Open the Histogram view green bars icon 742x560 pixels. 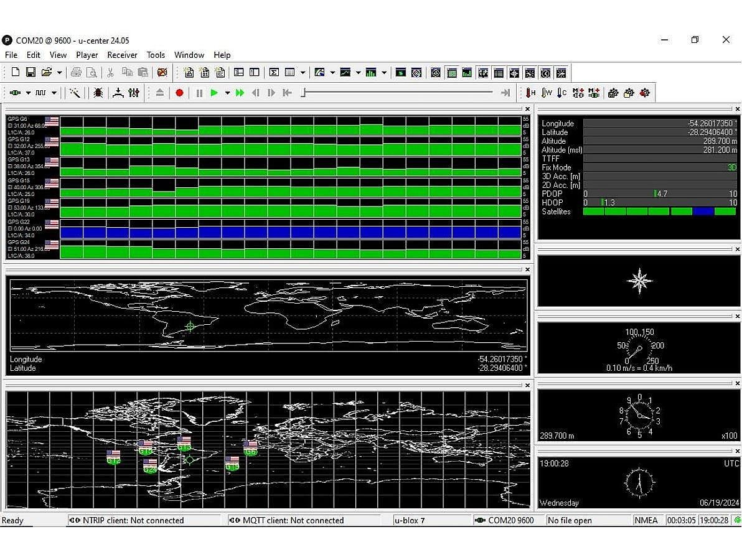coord(372,72)
